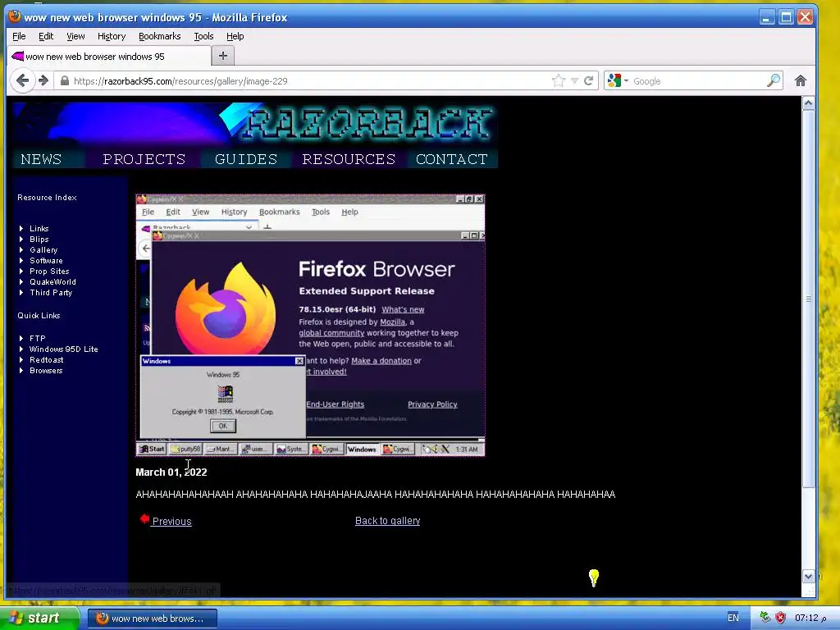
Task: Click the taskbar clock showing 07:12
Action: (810, 618)
